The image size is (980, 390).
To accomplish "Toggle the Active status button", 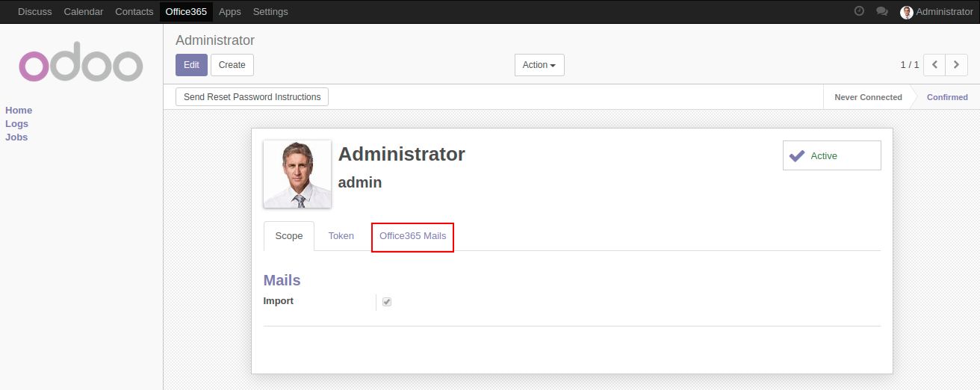I will coord(832,155).
